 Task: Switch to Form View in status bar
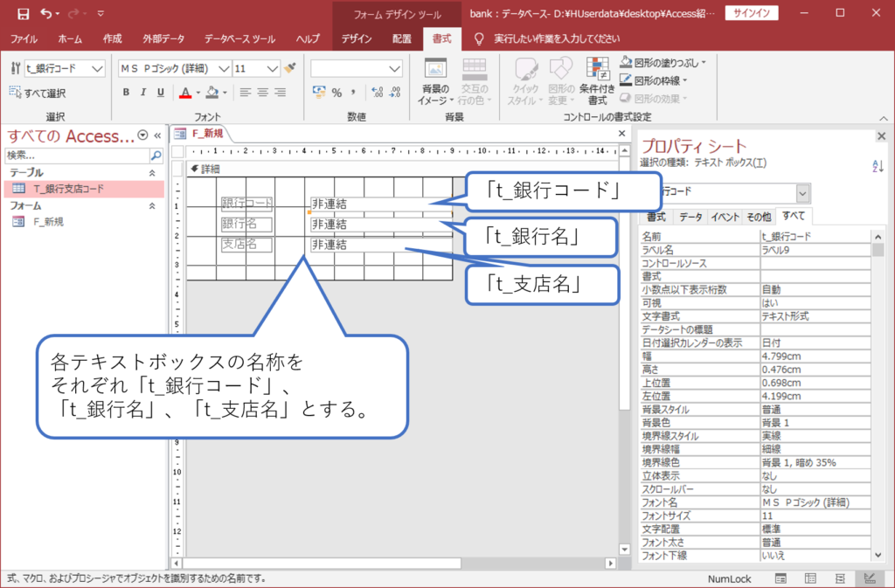[781, 579]
